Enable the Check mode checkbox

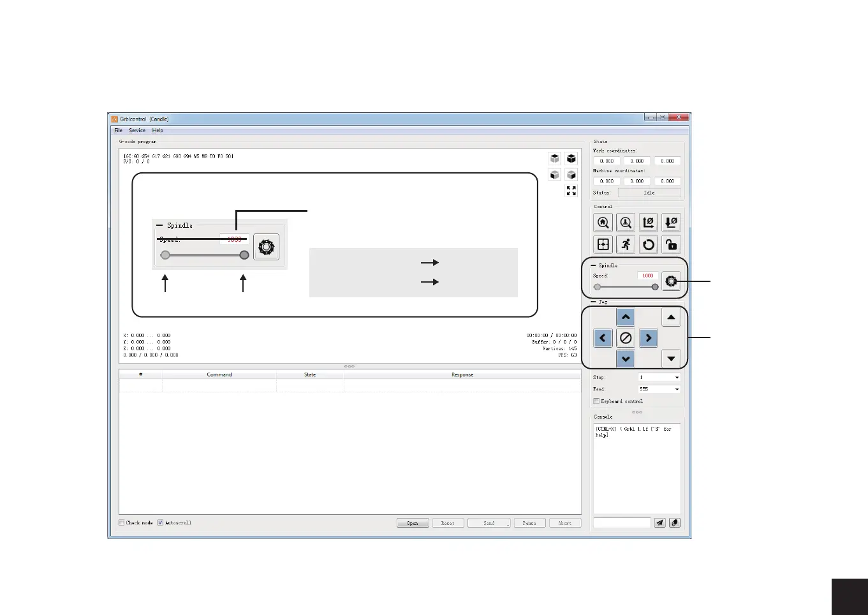pos(122,522)
